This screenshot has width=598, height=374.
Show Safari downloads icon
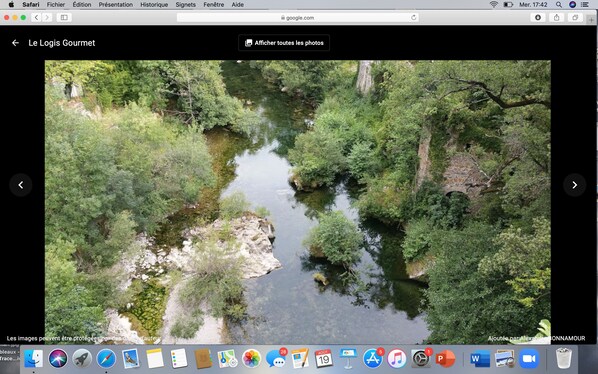pos(538,18)
